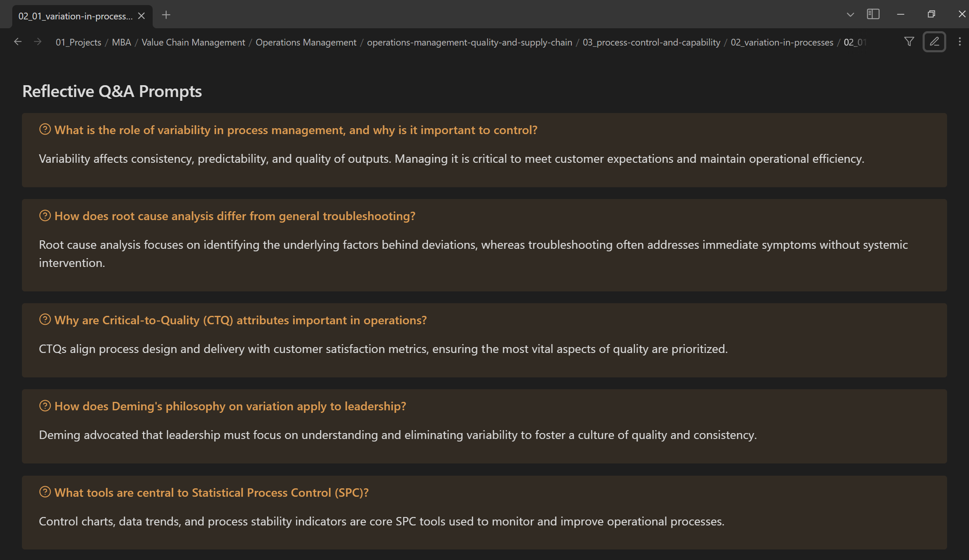969x560 pixels.
Task: Expand the tab list dropdown chevron
Action: [x=850, y=15]
